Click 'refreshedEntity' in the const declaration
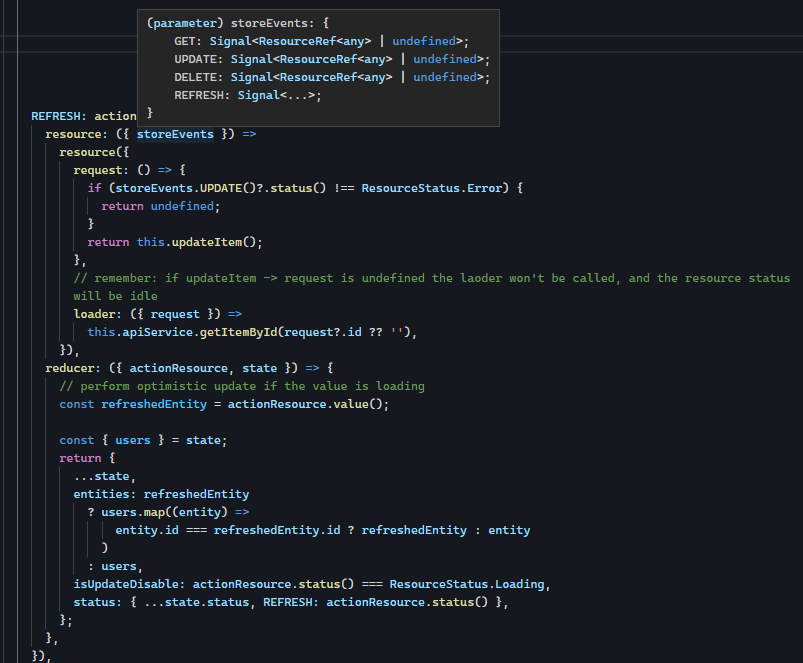803x663 pixels. click(154, 404)
